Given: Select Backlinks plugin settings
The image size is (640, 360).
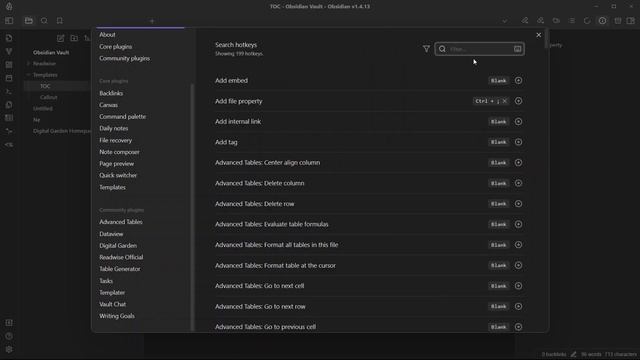Looking at the screenshot, I should click(111, 93).
